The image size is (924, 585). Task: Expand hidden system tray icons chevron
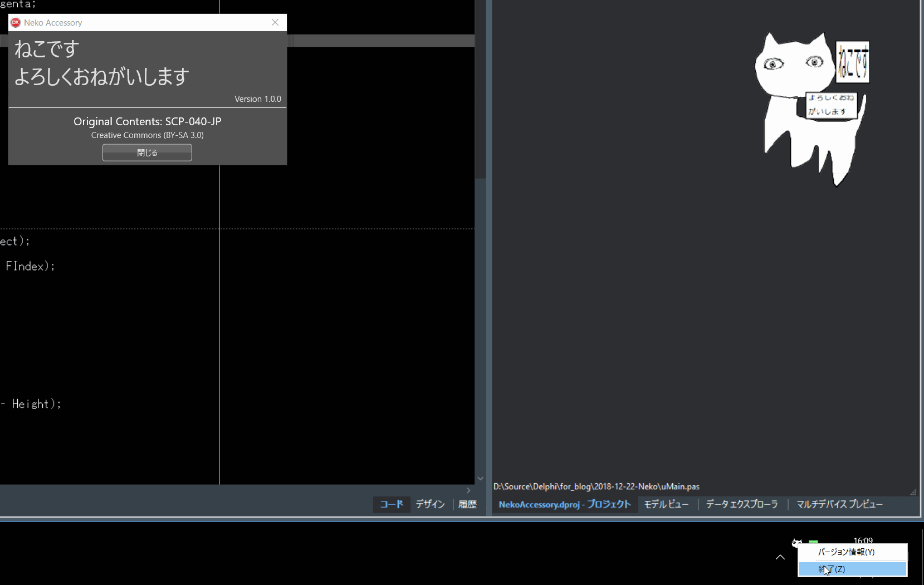(780, 557)
